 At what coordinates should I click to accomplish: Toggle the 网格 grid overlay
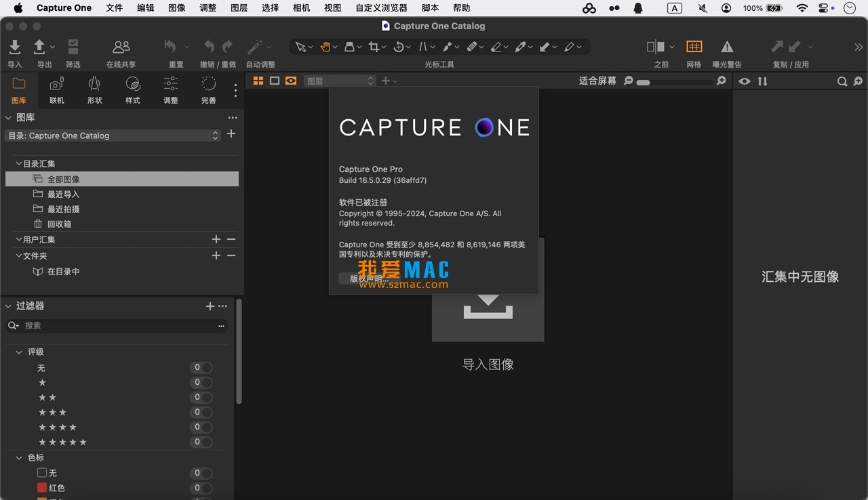tap(694, 47)
